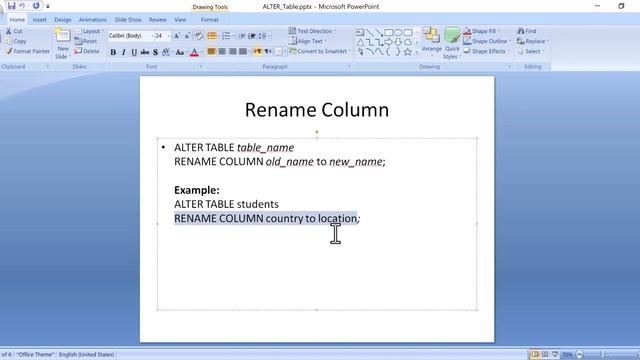The width and height of the screenshot is (640, 360).
Task: Insert a New Slide
Action: 62,44
